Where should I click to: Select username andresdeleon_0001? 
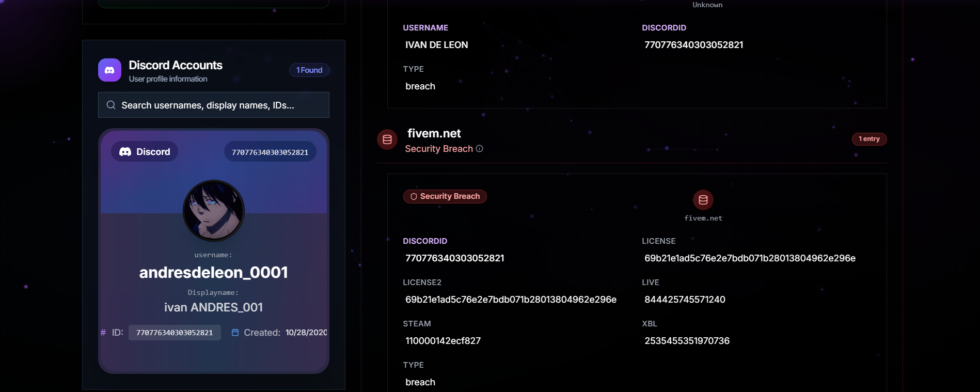pos(214,272)
